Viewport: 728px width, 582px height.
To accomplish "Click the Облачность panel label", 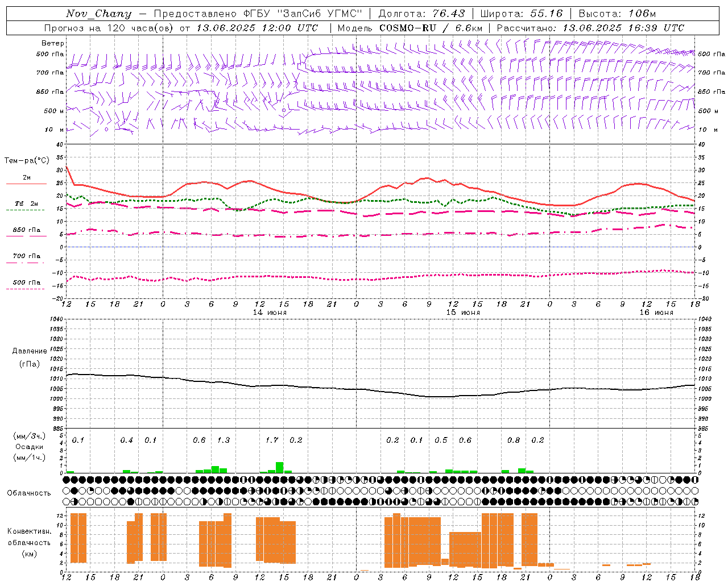I will [x=29, y=493].
